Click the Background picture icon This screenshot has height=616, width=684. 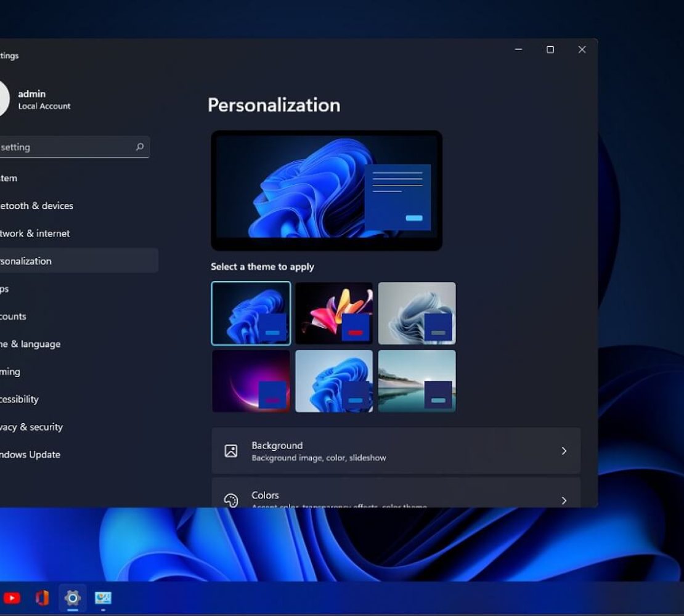230,451
